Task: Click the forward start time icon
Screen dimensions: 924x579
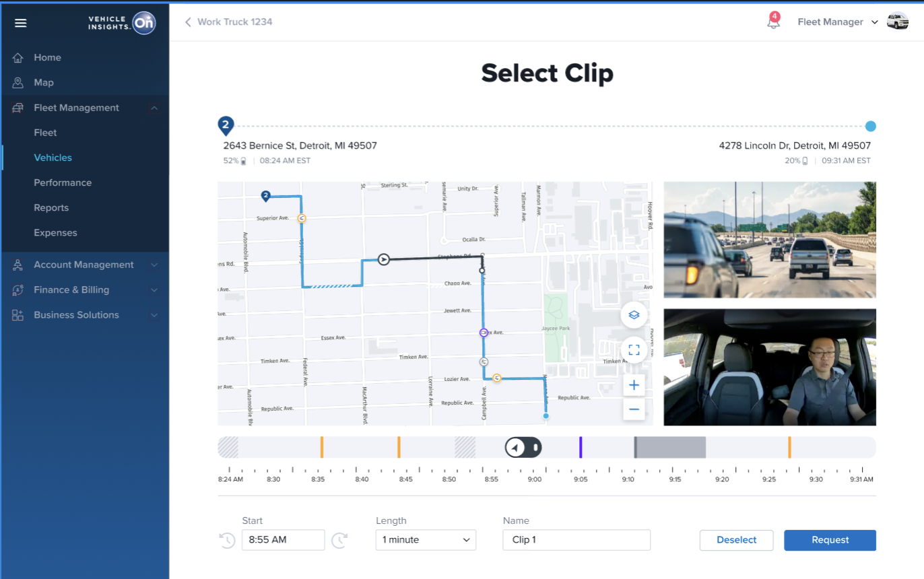Action: (x=339, y=540)
